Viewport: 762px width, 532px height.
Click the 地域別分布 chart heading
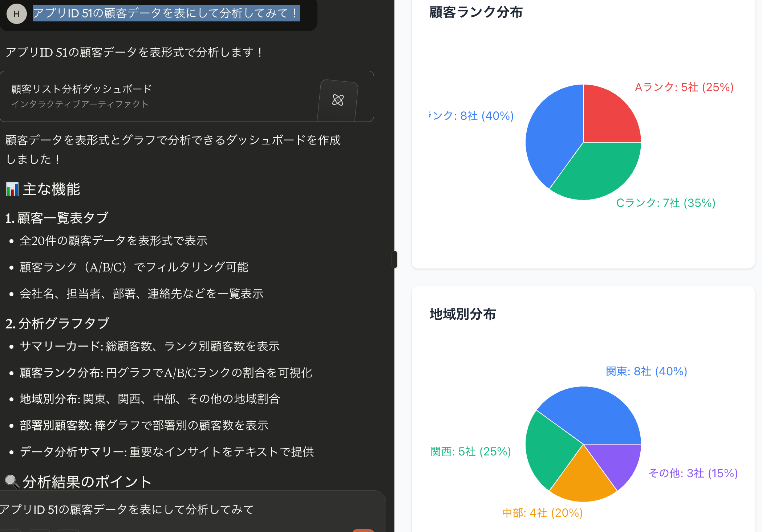coord(462,314)
